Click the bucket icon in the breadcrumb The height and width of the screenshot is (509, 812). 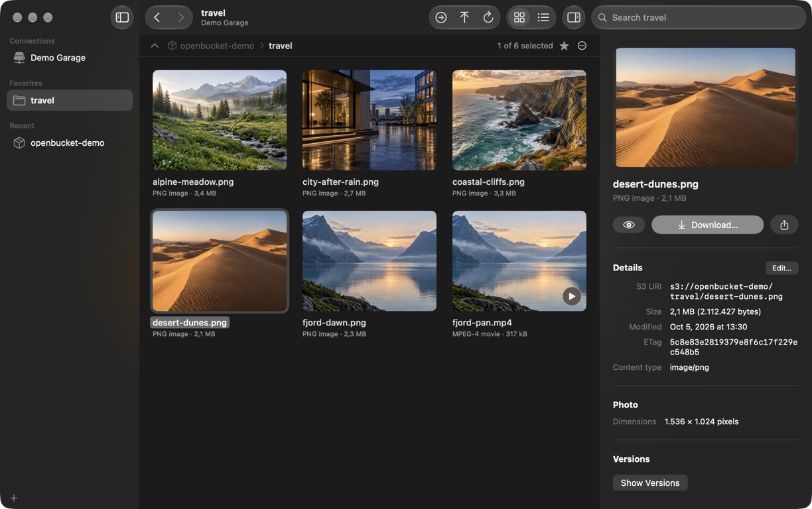click(172, 46)
